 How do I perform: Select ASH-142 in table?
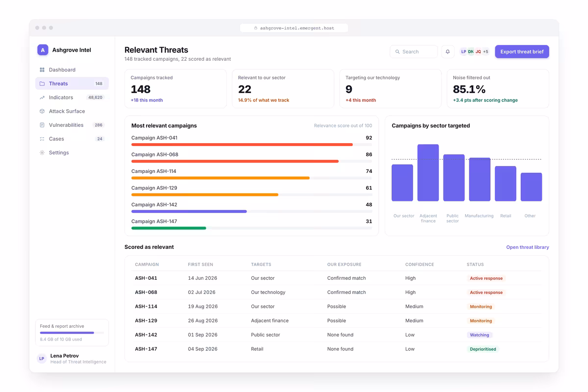click(x=337, y=335)
